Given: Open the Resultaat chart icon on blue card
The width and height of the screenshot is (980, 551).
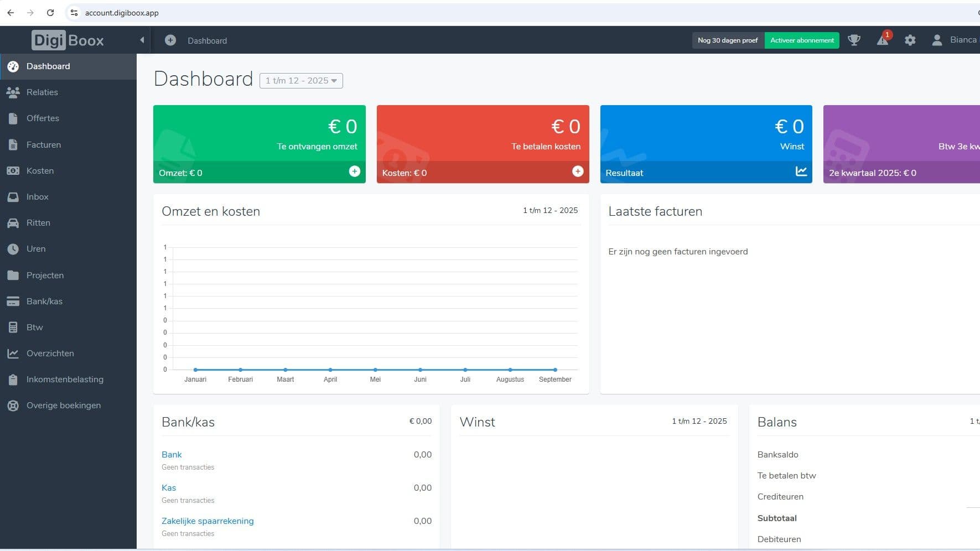Looking at the screenshot, I should pyautogui.click(x=801, y=171).
